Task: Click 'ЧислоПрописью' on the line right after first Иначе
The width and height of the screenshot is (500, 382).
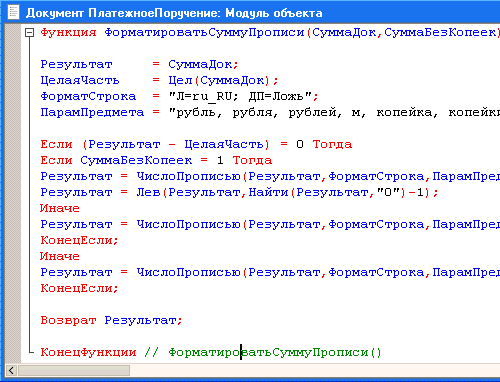Action: (x=188, y=224)
